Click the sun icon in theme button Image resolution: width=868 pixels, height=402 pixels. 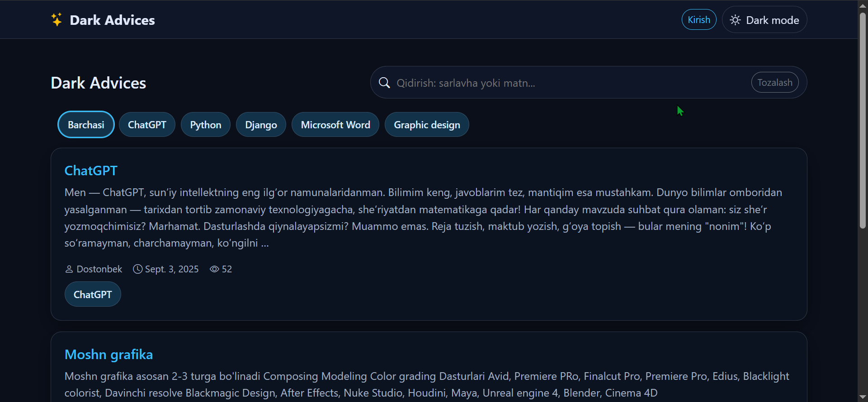(735, 20)
